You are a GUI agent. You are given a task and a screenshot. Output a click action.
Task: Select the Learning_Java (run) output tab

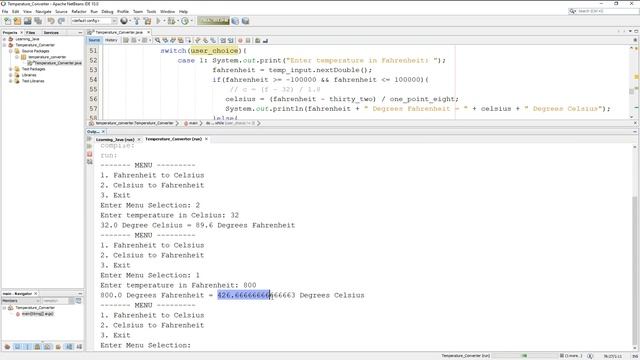point(115,139)
